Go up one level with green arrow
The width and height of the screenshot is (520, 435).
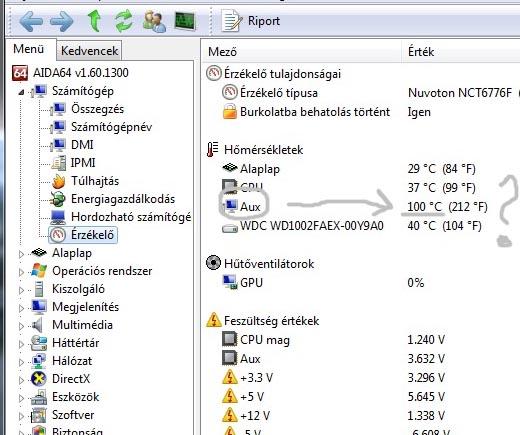pos(95,21)
